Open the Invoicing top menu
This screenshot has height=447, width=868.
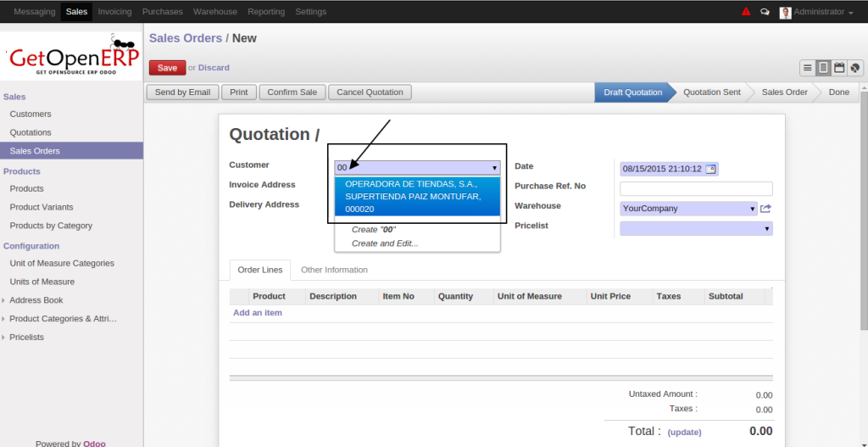click(x=114, y=12)
